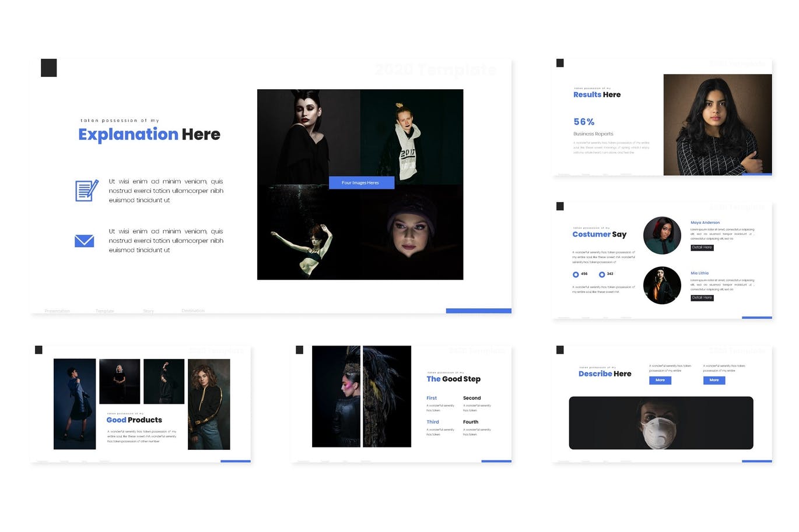Click Detail Here under Maya Anderson
The width and height of the screenshot is (799, 532).
[x=702, y=248]
